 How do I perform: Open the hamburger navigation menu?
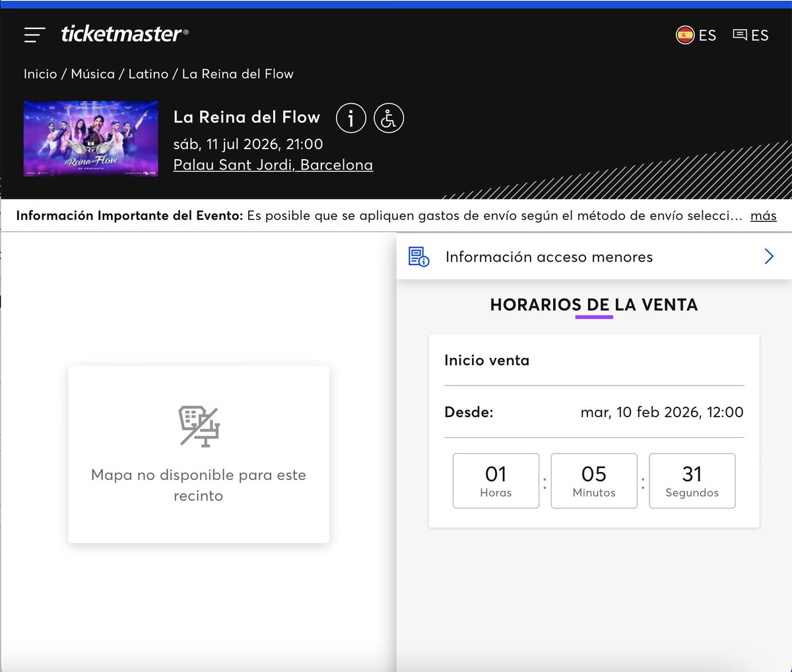tap(34, 35)
